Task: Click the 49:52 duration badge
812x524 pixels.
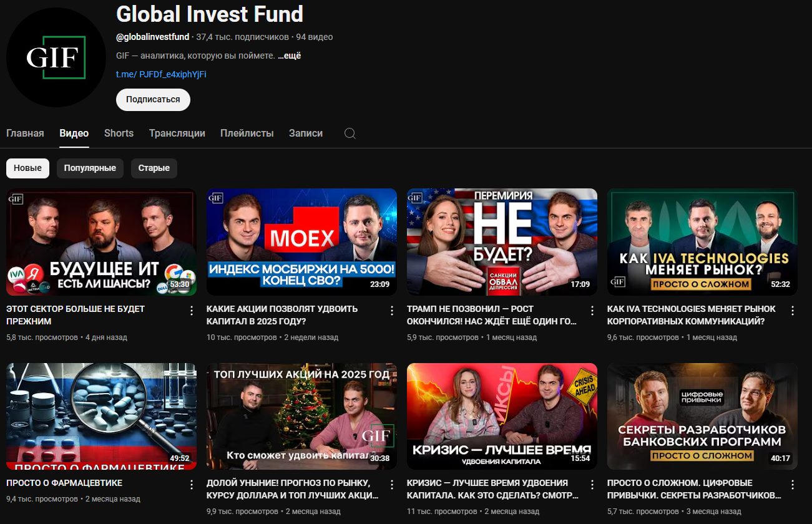Action: click(179, 458)
